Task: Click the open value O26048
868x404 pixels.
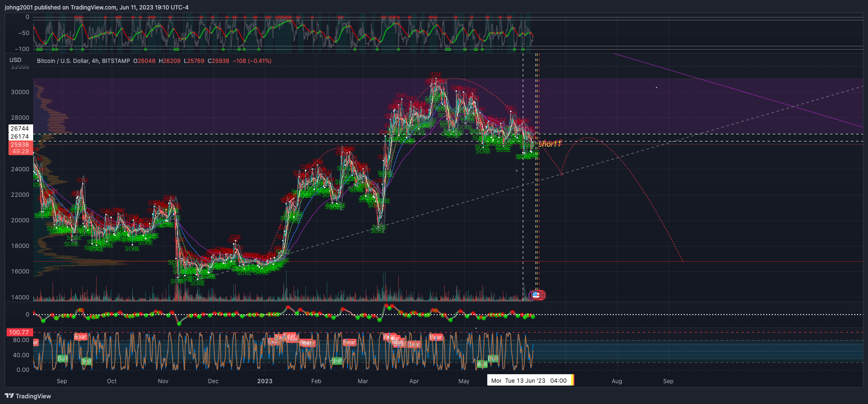Action: (x=144, y=61)
